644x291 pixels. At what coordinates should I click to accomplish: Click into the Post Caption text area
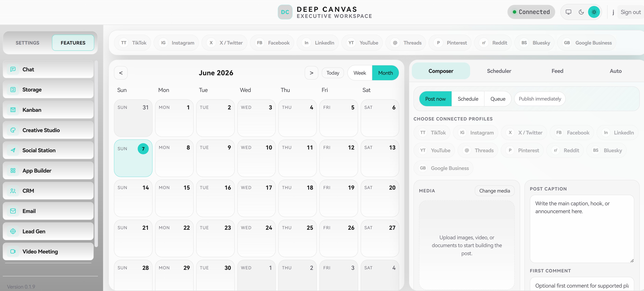582,229
